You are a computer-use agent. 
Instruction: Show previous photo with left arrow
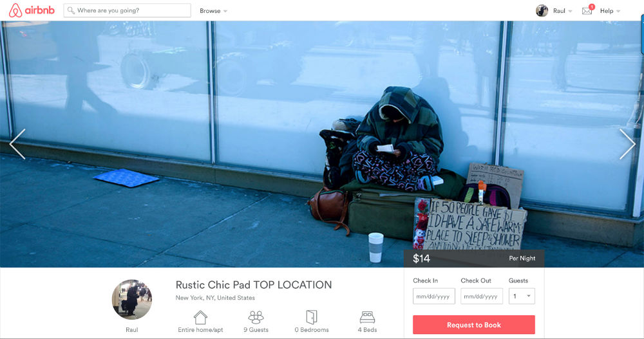point(17,144)
